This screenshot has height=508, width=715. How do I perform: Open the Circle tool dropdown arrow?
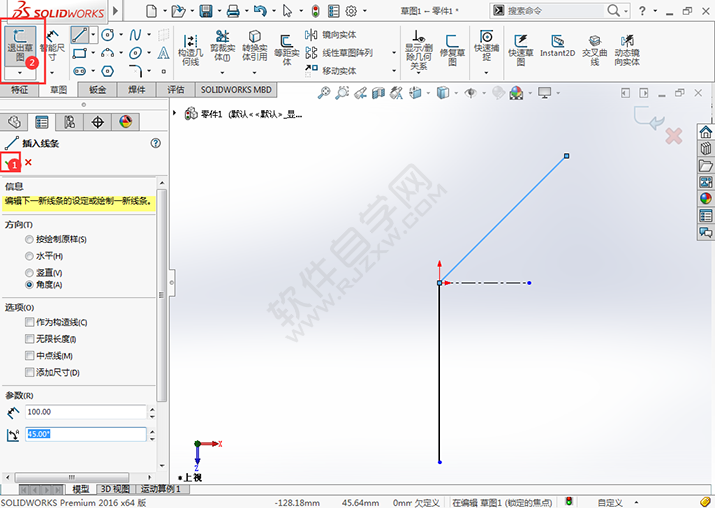[x=121, y=35]
